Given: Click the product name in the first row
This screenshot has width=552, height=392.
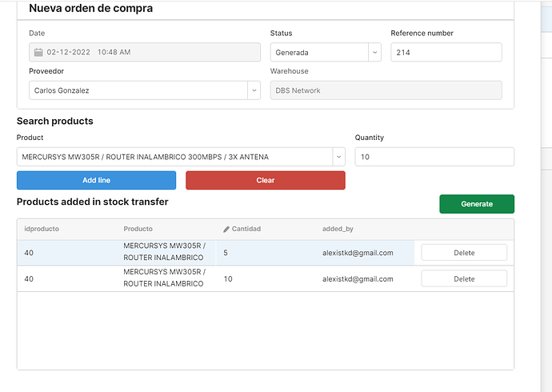Looking at the screenshot, I should coord(164,251).
